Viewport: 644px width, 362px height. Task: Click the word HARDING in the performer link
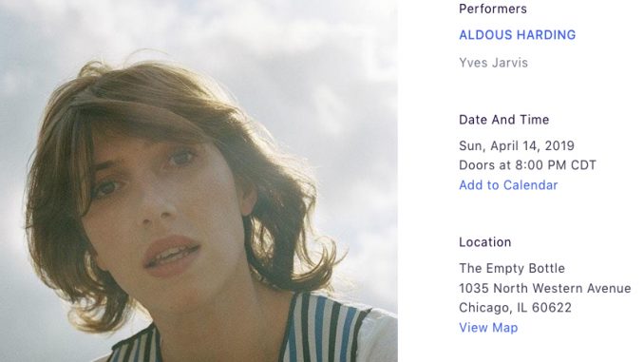(545, 35)
